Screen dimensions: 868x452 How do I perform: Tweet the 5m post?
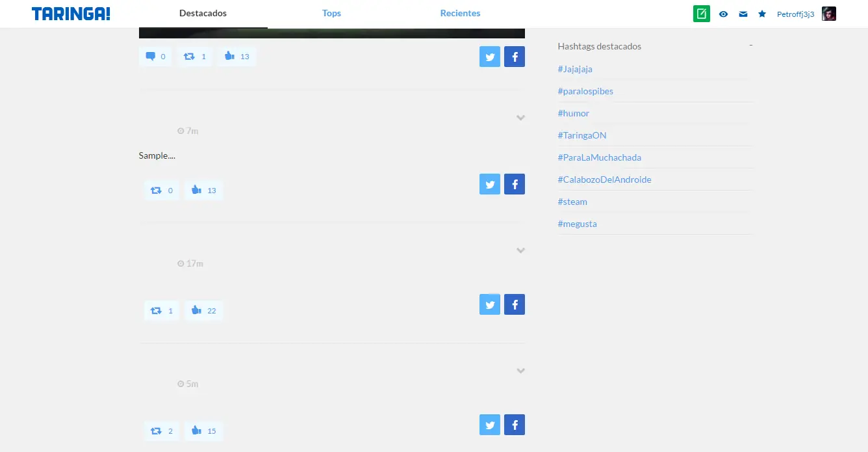(x=490, y=425)
